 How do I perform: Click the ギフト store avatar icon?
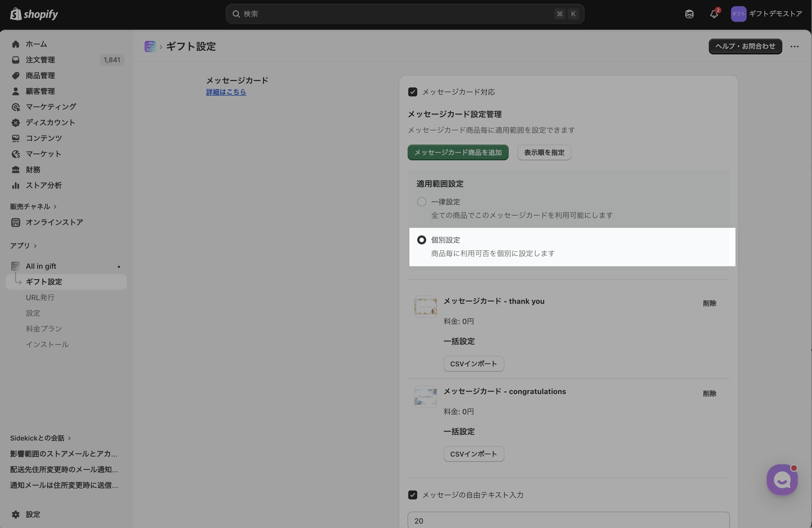738,14
